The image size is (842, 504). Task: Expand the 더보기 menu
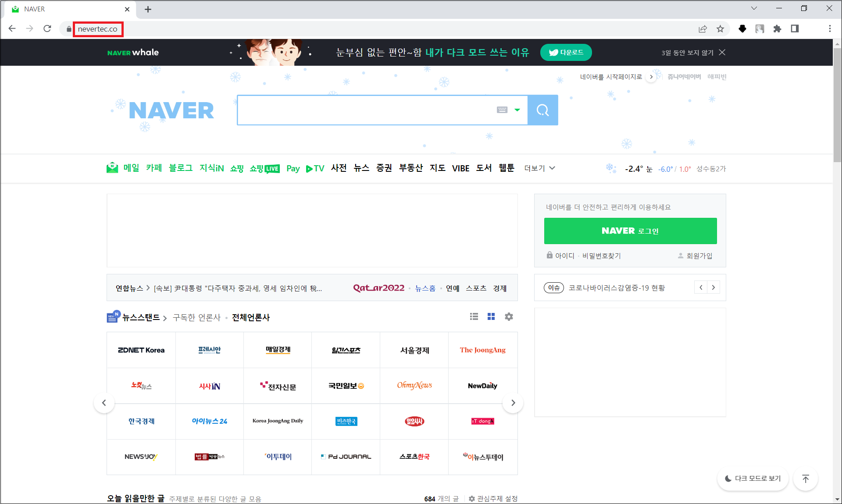click(539, 168)
